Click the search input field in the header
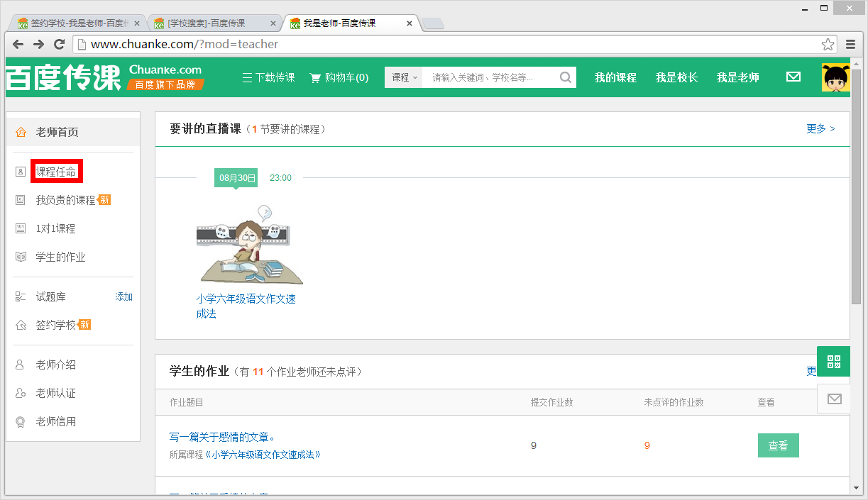Viewport: 868px width, 500px height. (490, 77)
